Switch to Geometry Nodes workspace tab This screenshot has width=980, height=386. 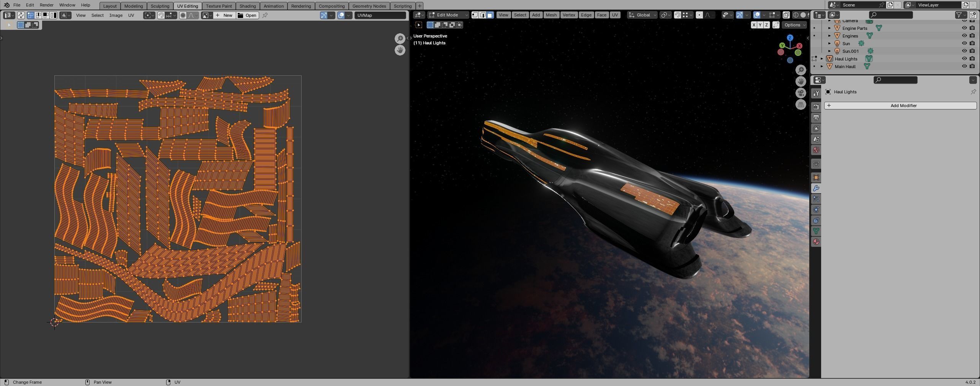coord(369,6)
